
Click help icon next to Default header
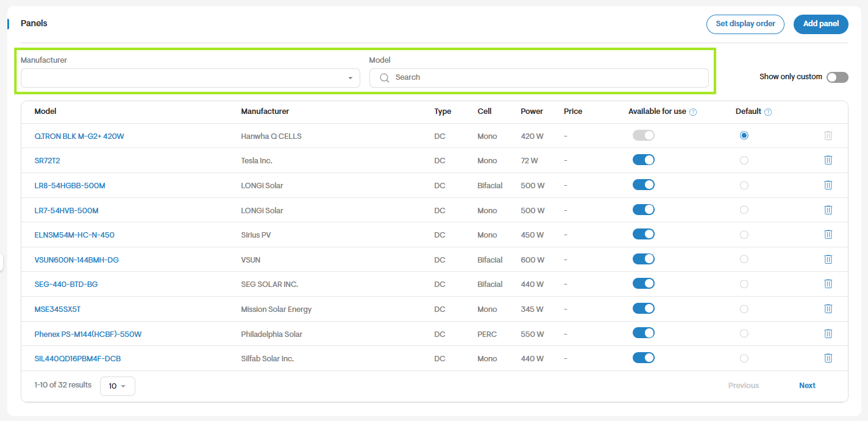768,112
